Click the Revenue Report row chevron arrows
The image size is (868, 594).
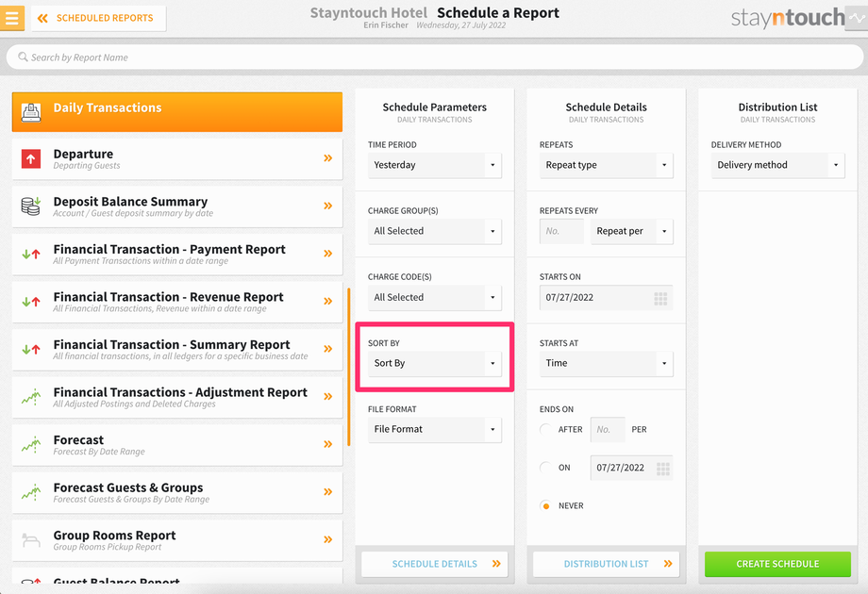(327, 301)
